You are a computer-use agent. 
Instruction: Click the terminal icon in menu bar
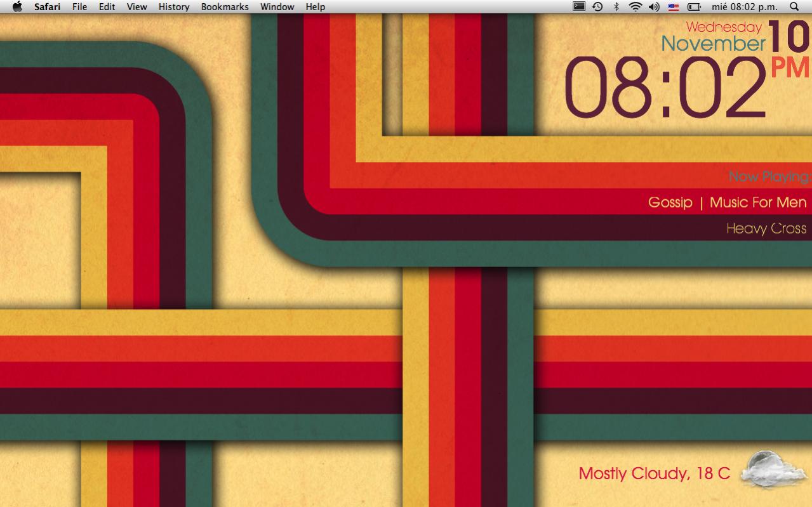click(x=579, y=6)
